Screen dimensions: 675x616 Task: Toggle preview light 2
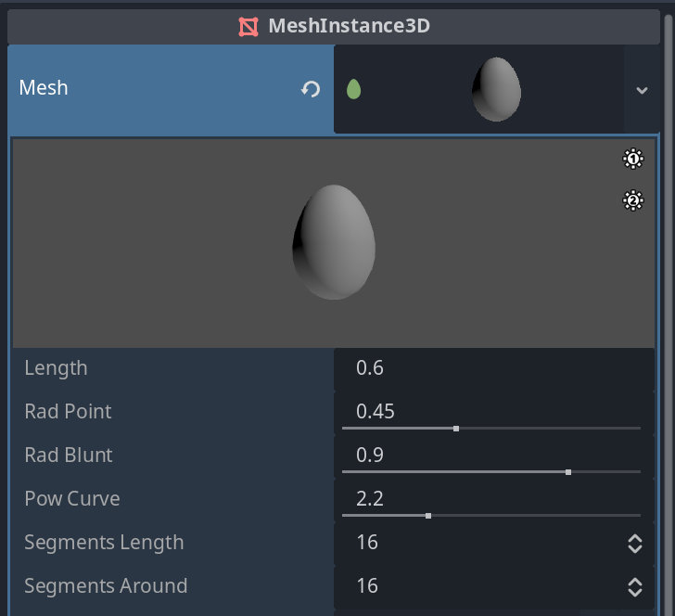(633, 199)
